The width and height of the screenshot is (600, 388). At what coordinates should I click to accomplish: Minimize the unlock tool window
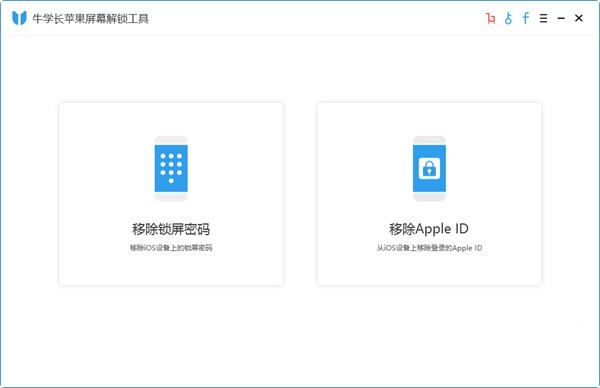pyautogui.click(x=561, y=18)
